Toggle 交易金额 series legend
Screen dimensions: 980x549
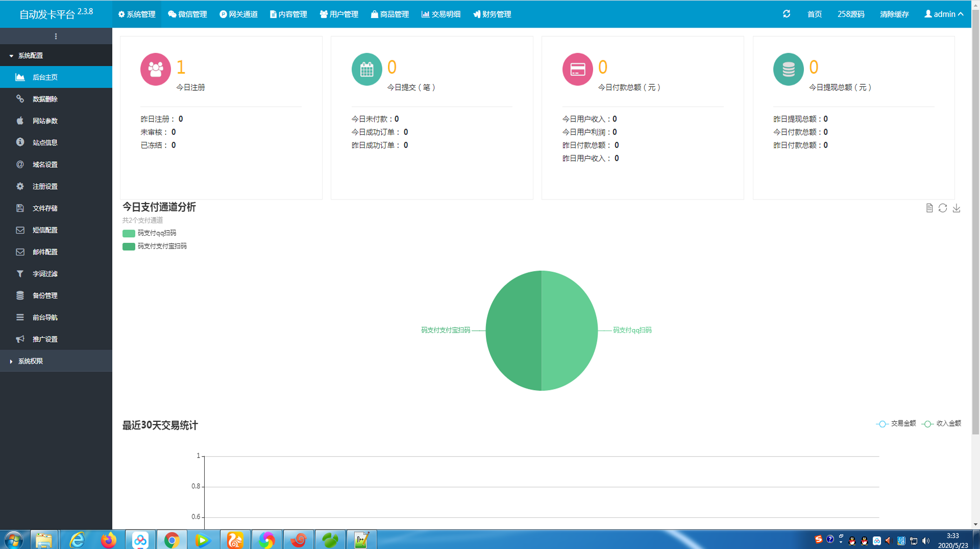point(896,423)
